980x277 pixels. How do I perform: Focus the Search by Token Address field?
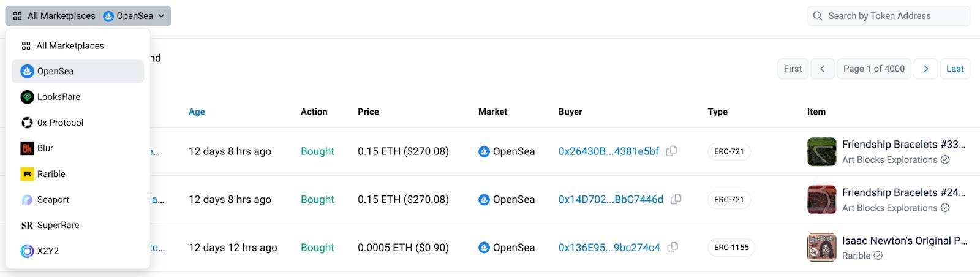coord(889,16)
